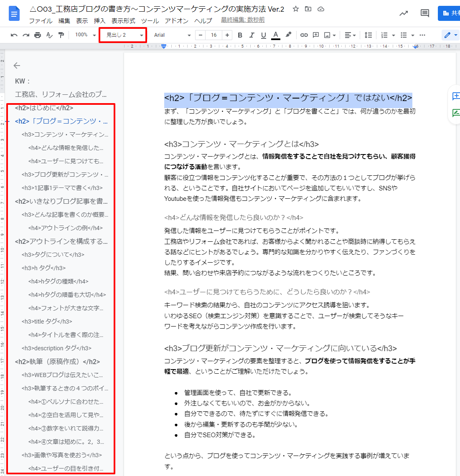
Task: Click the highlight color marker icon
Action: coord(288,35)
